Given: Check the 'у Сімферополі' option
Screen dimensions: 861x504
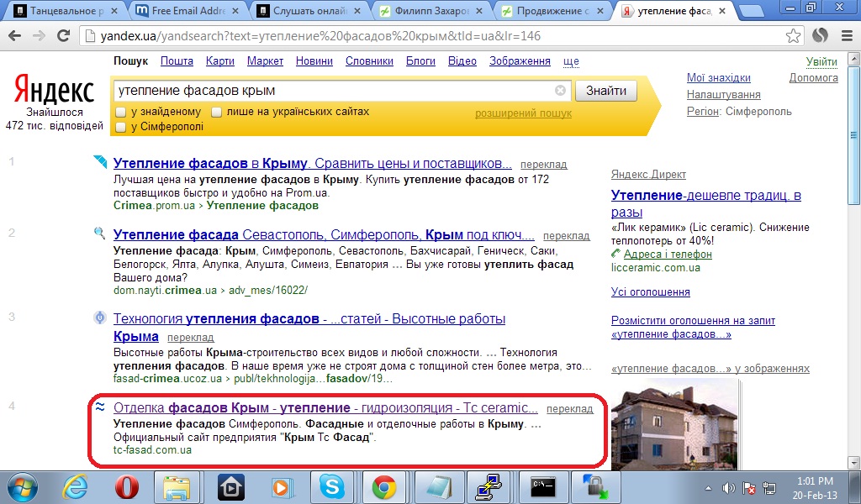Looking at the screenshot, I should [x=121, y=127].
